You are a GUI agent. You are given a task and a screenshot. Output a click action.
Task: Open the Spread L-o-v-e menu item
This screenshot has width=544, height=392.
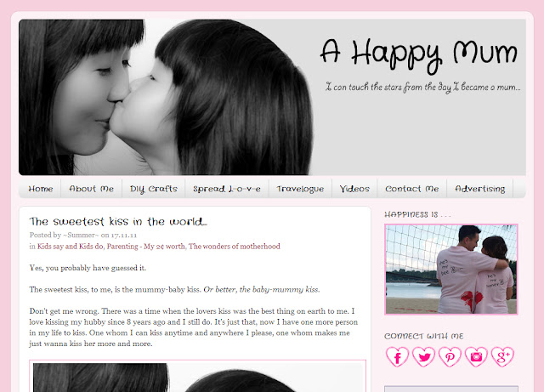[227, 189]
